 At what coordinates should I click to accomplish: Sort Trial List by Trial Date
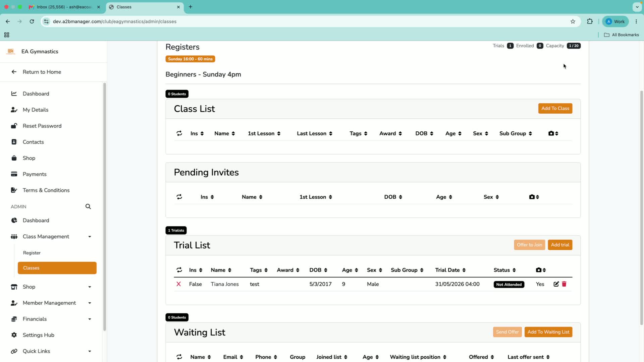[450, 270]
